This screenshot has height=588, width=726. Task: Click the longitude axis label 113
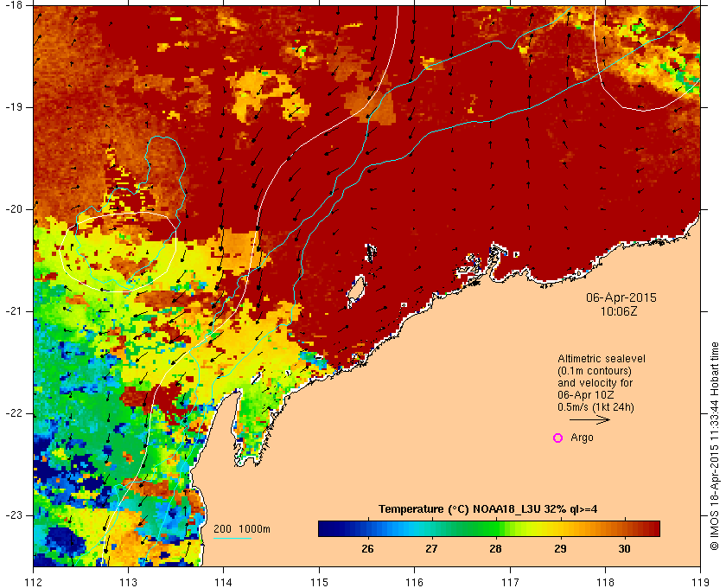coord(128,582)
